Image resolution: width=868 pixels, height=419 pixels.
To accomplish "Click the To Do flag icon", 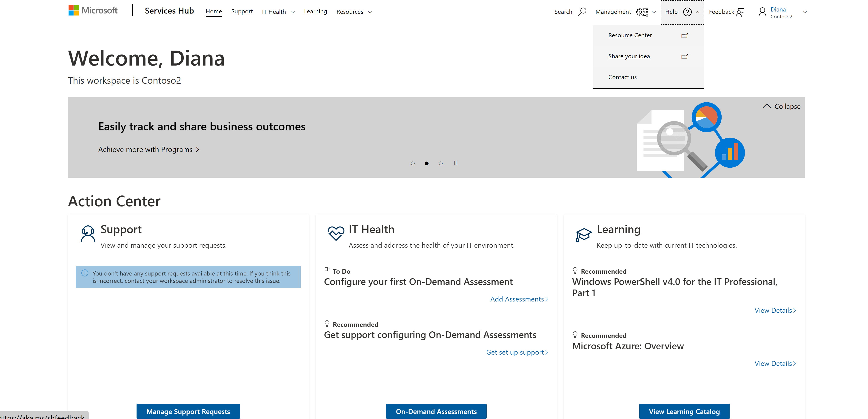I will [327, 270].
